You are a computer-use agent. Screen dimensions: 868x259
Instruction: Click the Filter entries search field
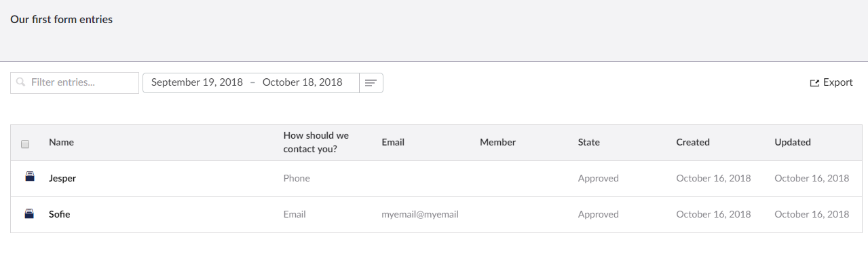[x=75, y=83]
